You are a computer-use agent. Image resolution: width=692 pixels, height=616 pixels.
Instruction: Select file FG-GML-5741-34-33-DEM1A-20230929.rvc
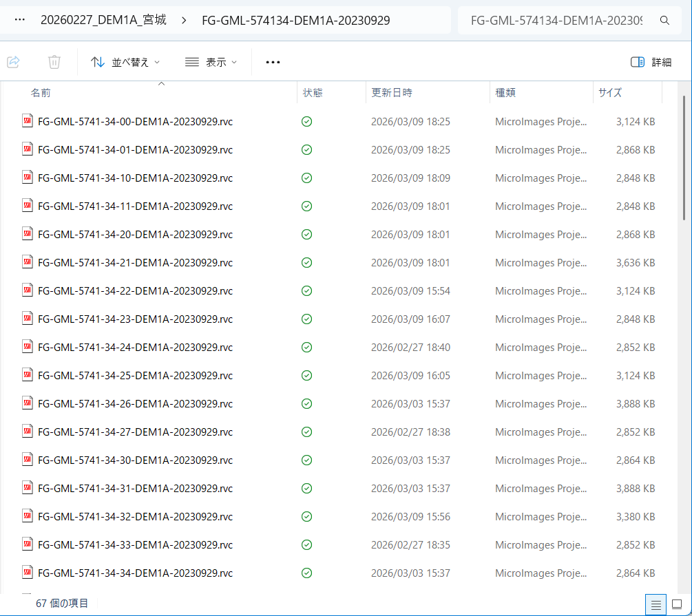click(x=135, y=545)
